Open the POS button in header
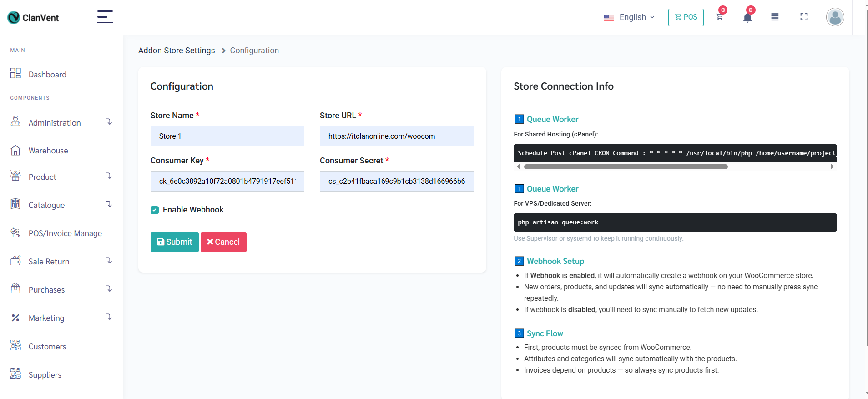The width and height of the screenshot is (868, 399). coord(686,17)
